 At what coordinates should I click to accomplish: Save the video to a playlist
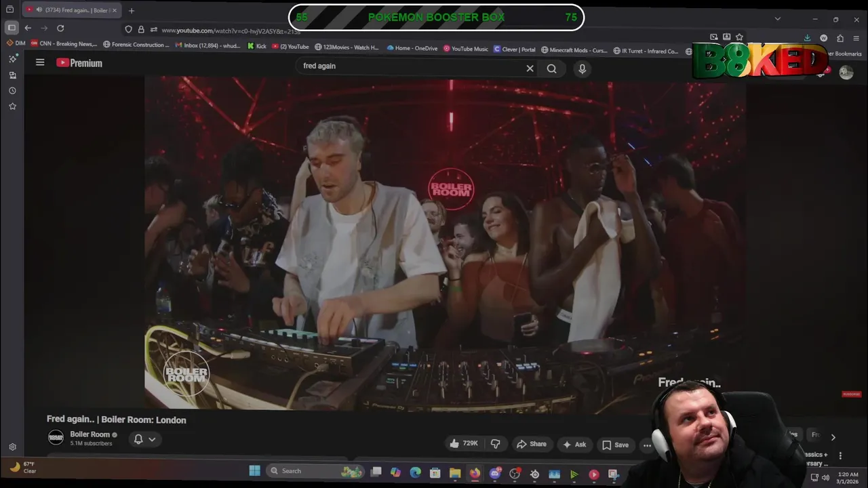click(615, 445)
